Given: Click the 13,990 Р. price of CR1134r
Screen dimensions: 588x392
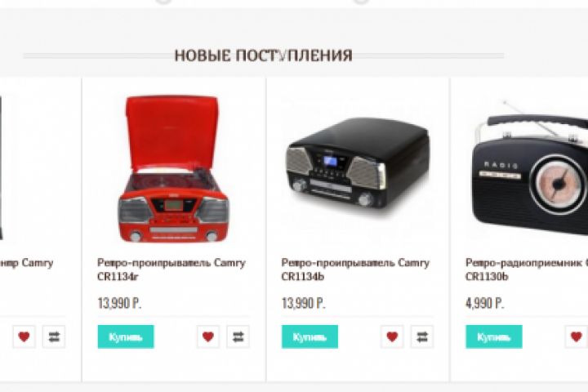Looking at the screenshot, I should click(119, 303).
